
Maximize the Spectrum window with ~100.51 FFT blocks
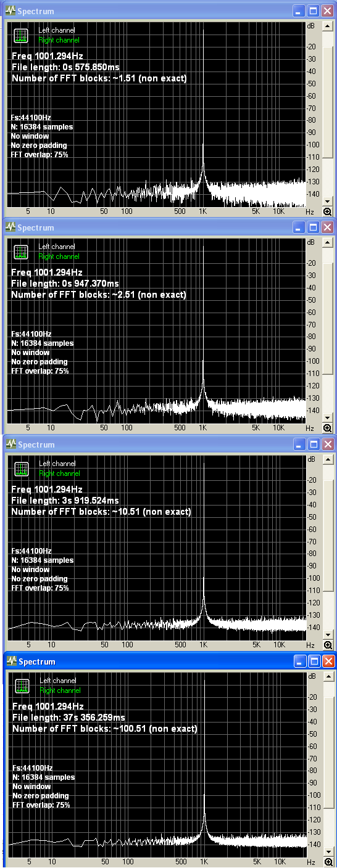[x=314, y=661]
